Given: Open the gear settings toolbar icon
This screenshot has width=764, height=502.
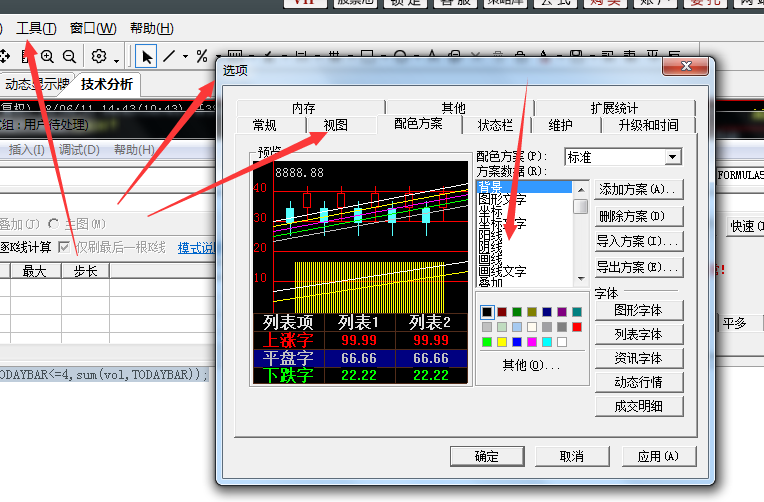Looking at the screenshot, I should 99,56.
